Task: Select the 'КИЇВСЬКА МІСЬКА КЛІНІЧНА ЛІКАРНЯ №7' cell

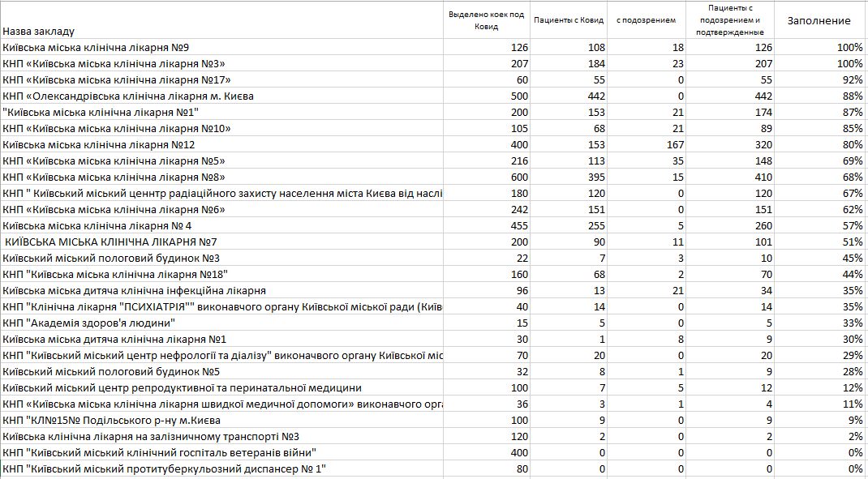Action: (111, 242)
